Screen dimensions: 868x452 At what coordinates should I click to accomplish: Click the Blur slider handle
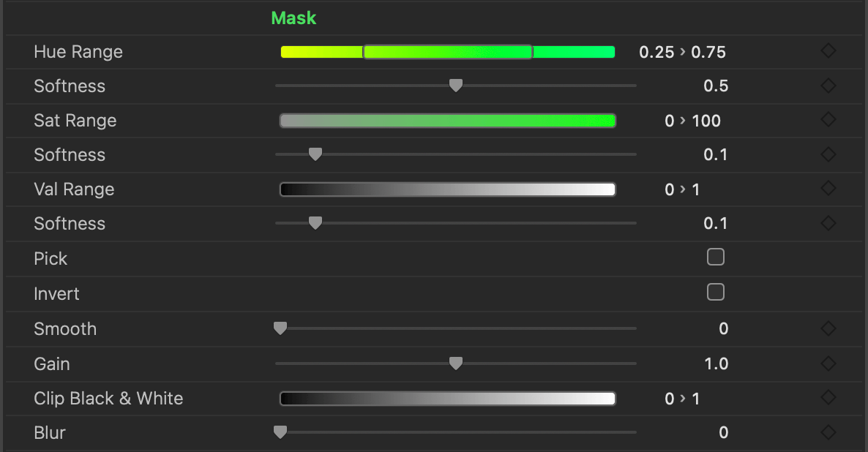coord(280,432)
